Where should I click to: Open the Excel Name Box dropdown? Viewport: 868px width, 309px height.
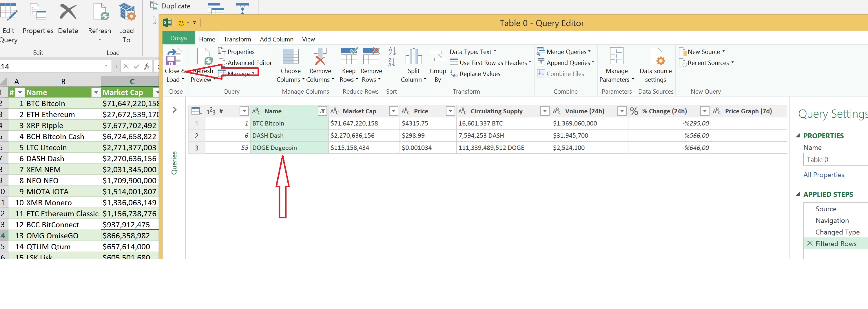tap(106, 66)
